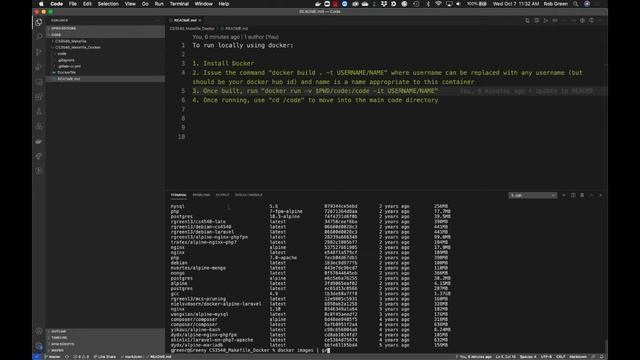Open the terminal shell selector dropdown
This screenshot has width=640, height=360.
pyautogui.click(x=533, y=196)
